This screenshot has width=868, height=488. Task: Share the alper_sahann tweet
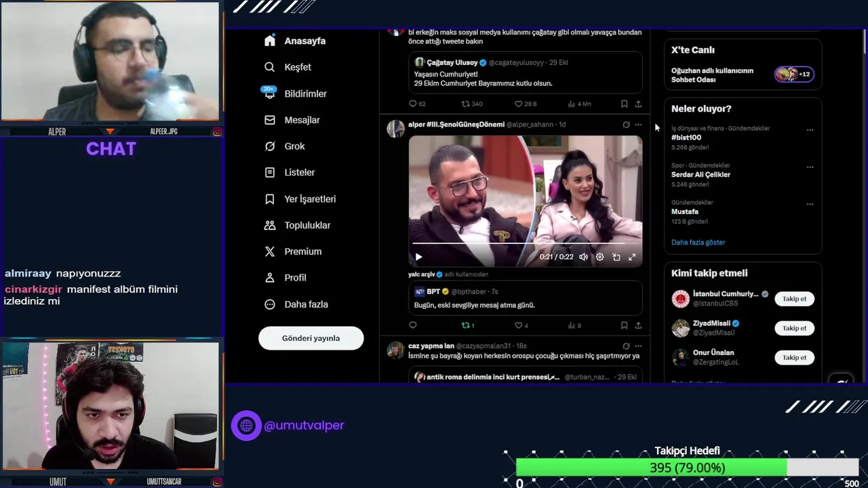[638, 325]
